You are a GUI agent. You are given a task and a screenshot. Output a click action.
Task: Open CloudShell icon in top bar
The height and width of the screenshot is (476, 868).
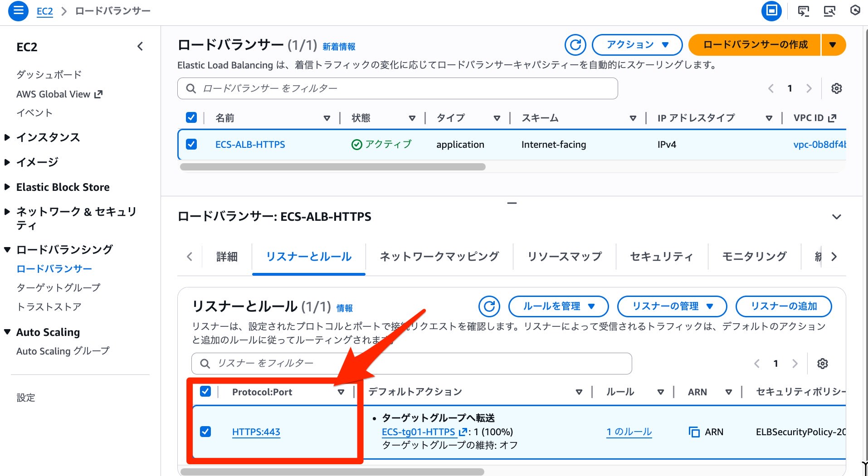(x=804, y=11)
